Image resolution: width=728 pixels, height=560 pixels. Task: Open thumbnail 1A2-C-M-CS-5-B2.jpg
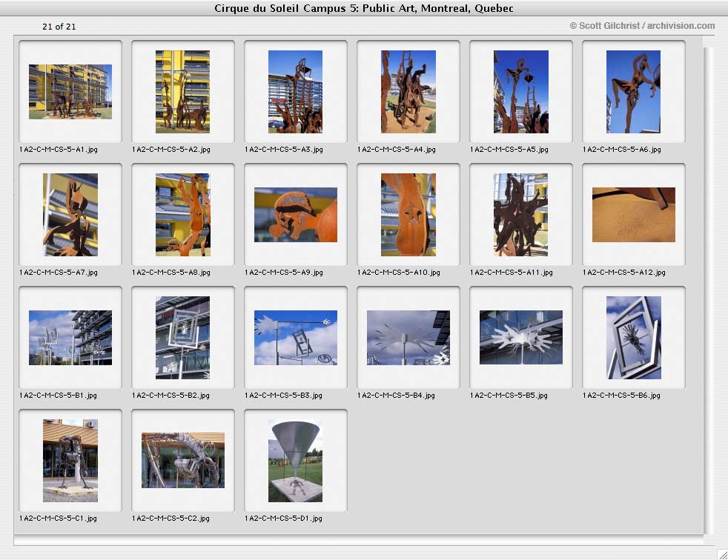tap(183, 338)
